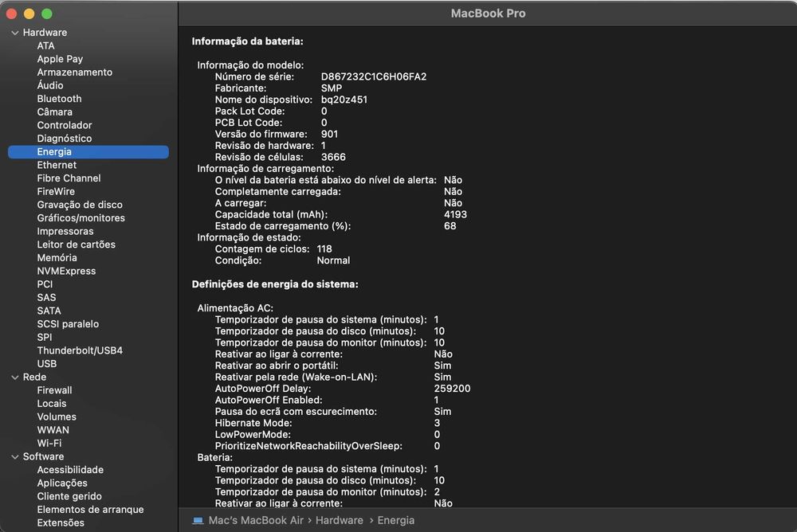This screenshot has width=797, height=532.
Task: Click cell revision value 3666
Action: [x=333, y=157]
